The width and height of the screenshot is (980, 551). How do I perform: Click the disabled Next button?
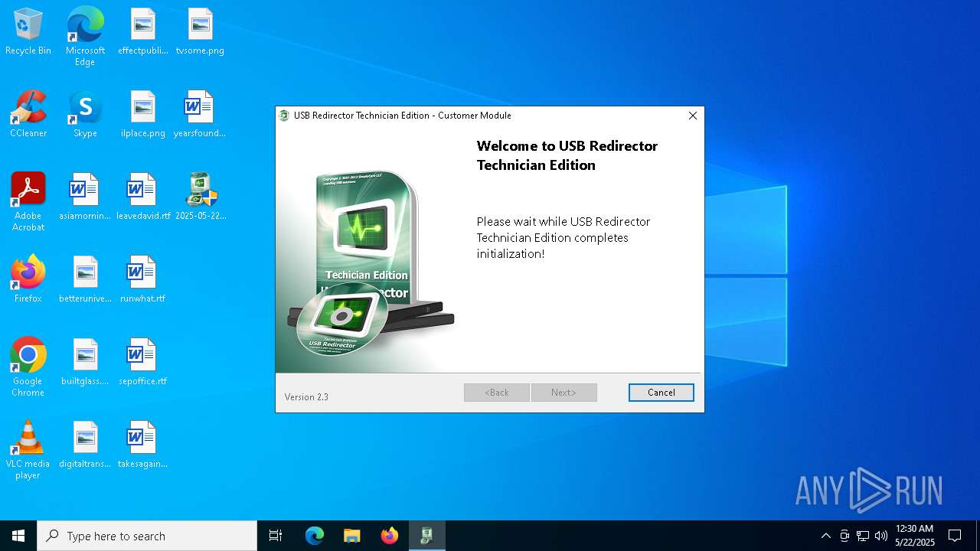tap(563, 393)
